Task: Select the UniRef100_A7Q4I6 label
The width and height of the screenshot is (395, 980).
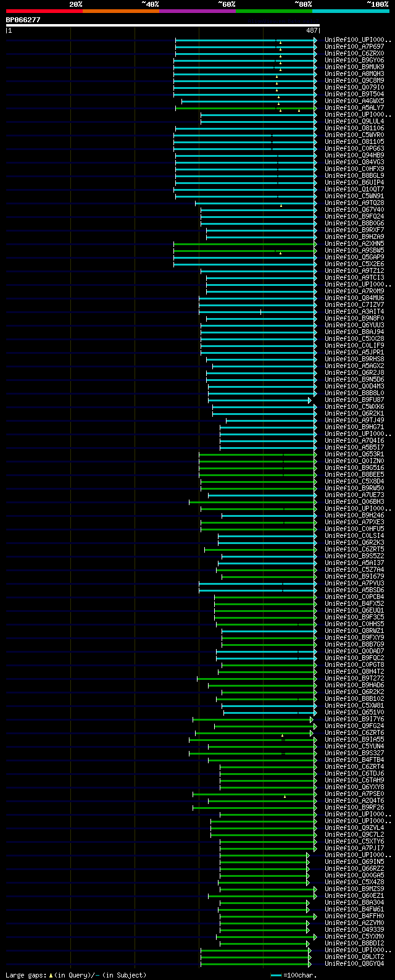Action: 354,440
